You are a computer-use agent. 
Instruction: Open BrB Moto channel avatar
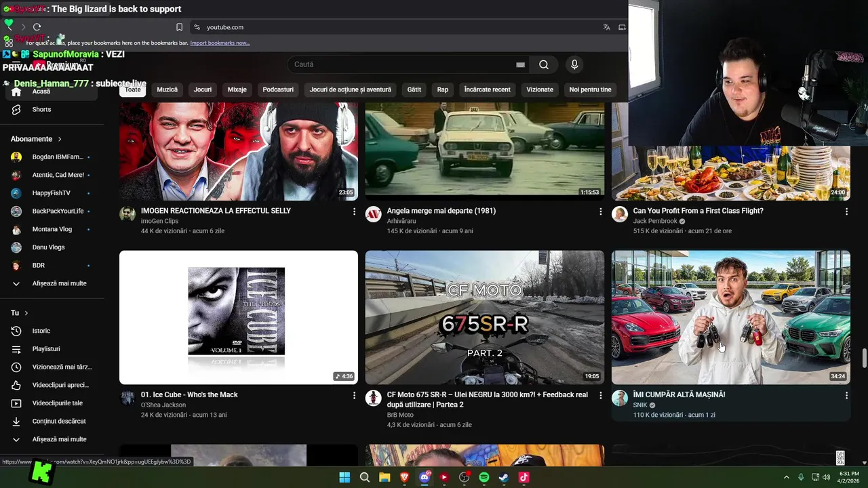click(x=374, y=398)
